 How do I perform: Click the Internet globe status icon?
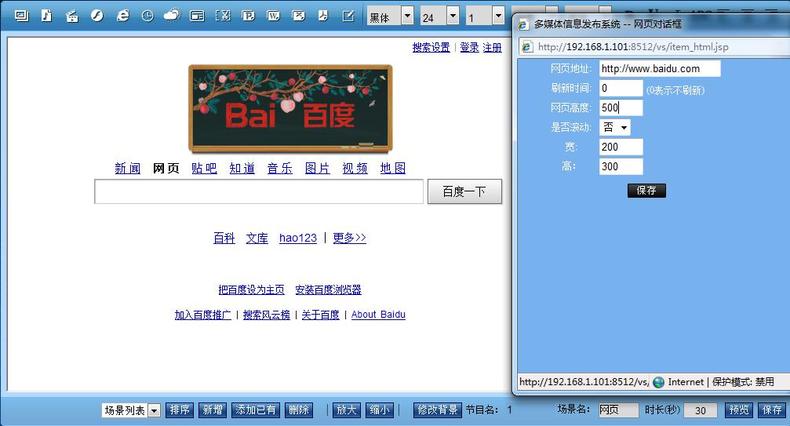658,382
